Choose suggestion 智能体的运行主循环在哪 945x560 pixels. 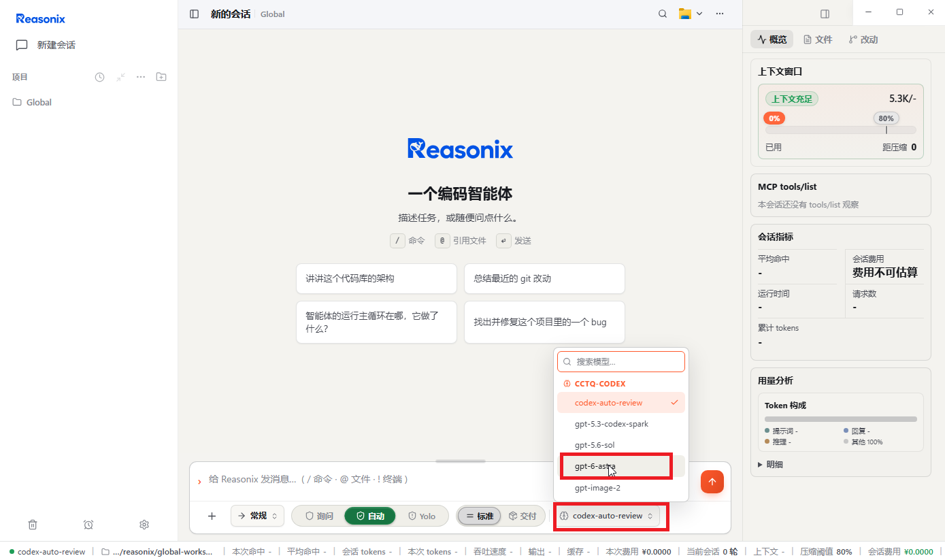pos(376,322)
